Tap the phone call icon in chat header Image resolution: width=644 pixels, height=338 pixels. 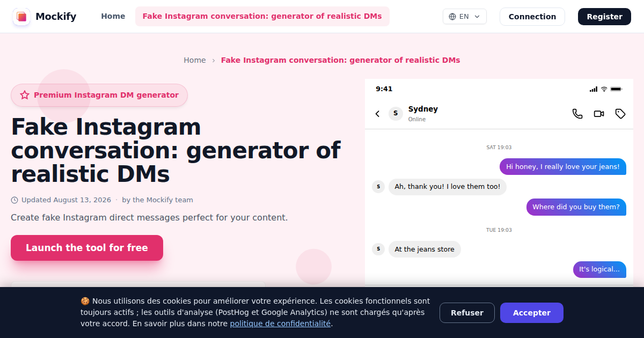tap(577, 114)
